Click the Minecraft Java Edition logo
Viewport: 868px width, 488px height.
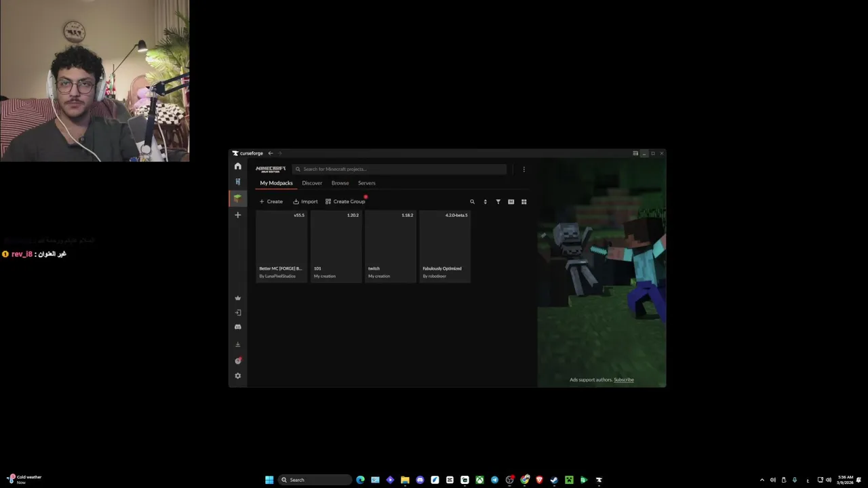pyautogui.click(x=271, y=169)
